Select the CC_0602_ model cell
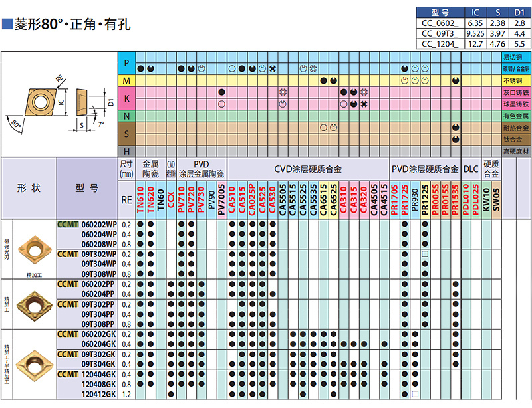532x408 pixels. (x=440, y=23)
